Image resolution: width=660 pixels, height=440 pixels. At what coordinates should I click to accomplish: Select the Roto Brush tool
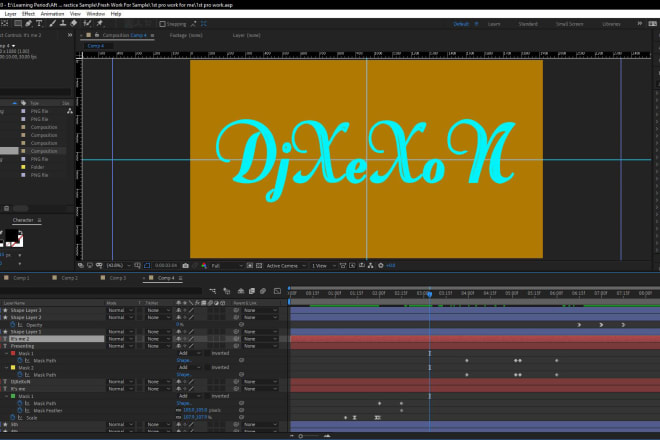[87, 24]
